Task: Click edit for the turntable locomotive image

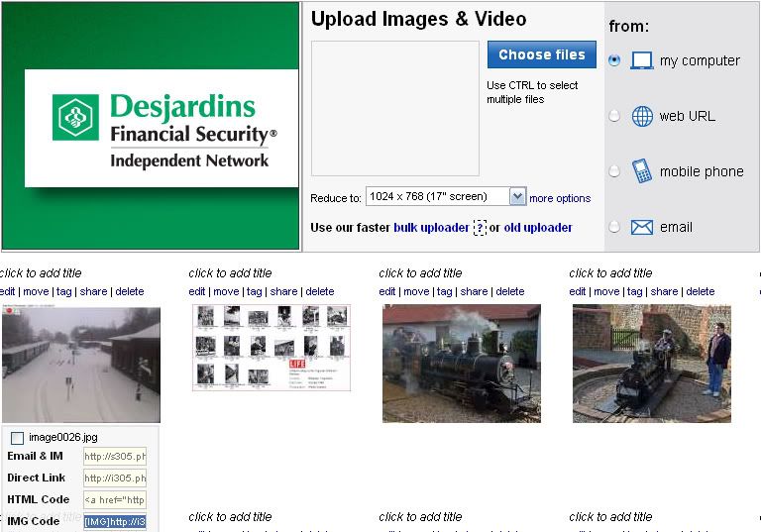Action: pos(577,291)
